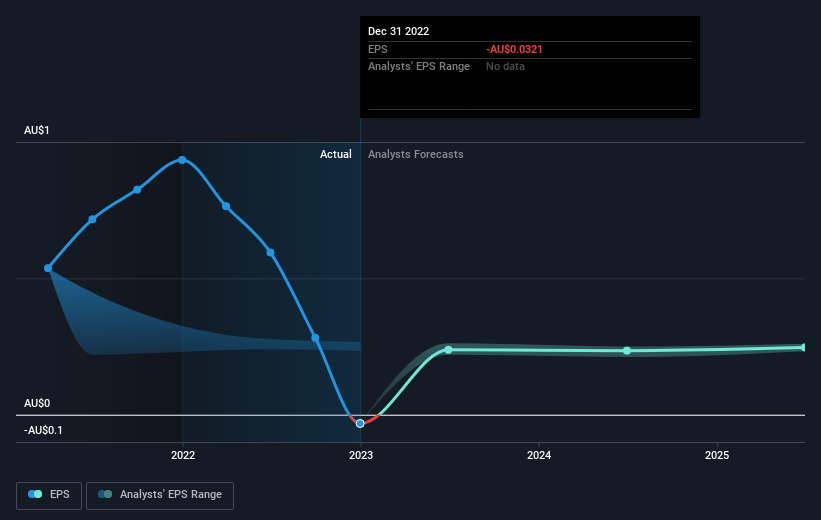The height and width of the screenshot is (520, 821).
Task: Select the mid-2024 forecast EPS point
Action: click(627, 351)
